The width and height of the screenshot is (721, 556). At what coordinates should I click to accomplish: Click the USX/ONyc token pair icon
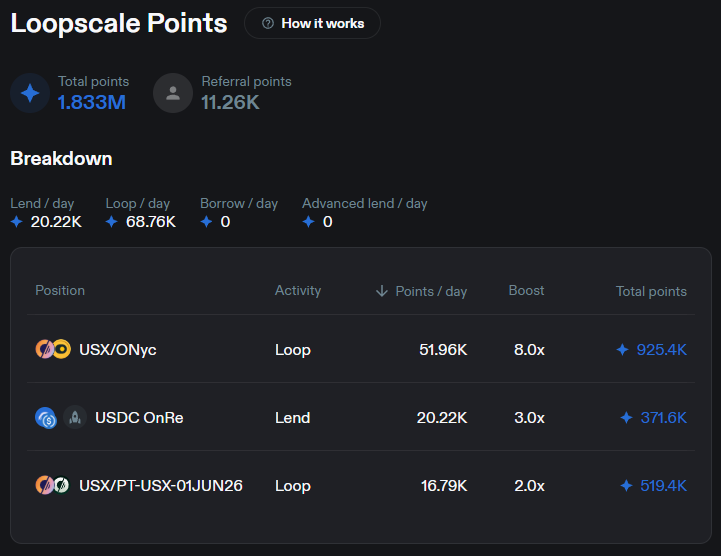[x=53, y=349]
